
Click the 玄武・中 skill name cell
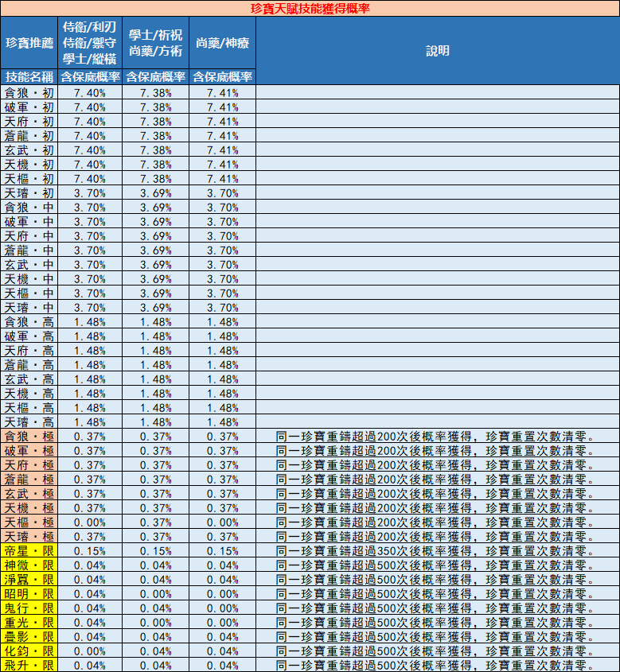(29, 264)
